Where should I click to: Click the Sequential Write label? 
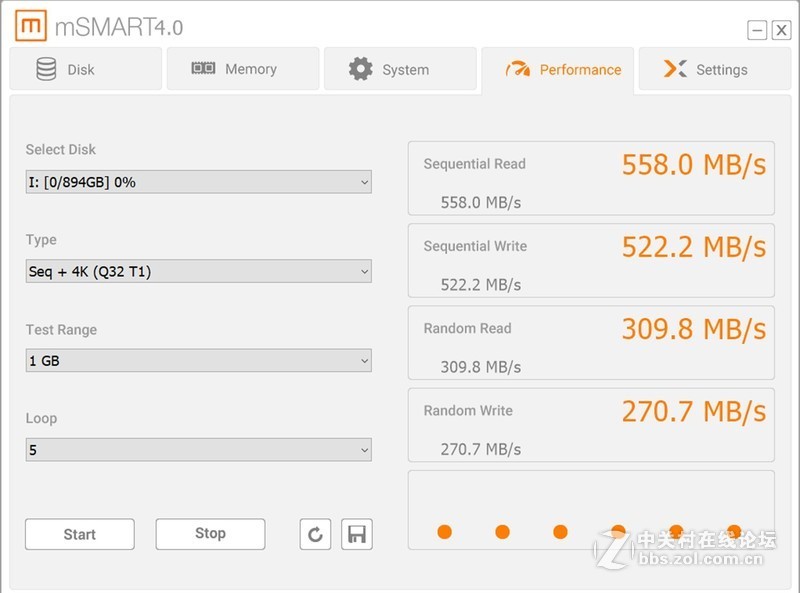click(x=475, y=246)
